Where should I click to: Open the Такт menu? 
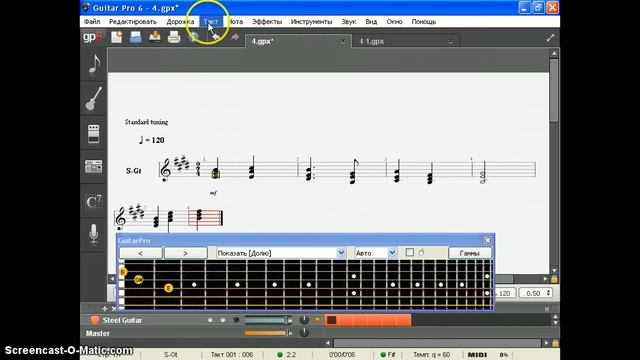click(211, 22)
